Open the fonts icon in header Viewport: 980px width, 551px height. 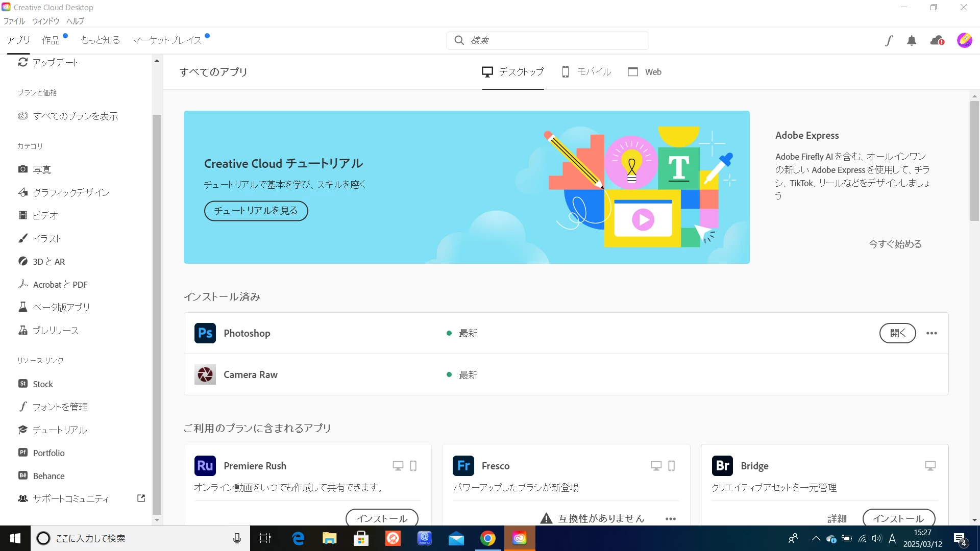coord(889,40)
